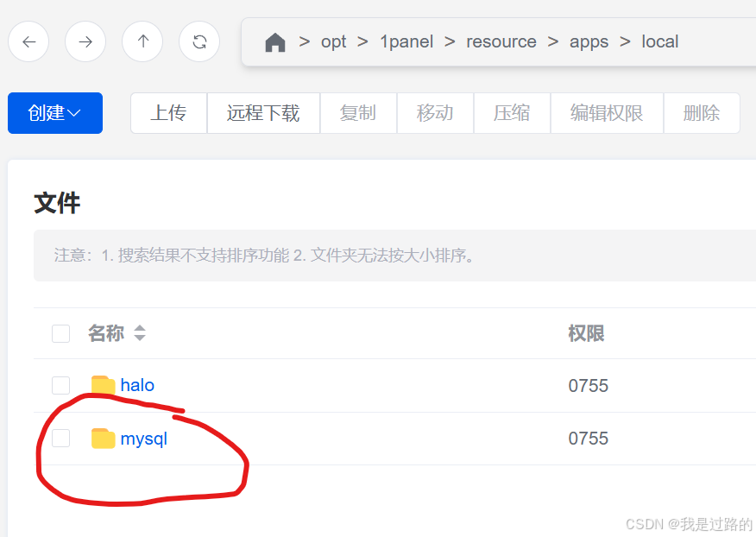Viewport: 756px width, 537px height.
Task: Expand the 创建 dropdown button
Action: pos(55,113)
